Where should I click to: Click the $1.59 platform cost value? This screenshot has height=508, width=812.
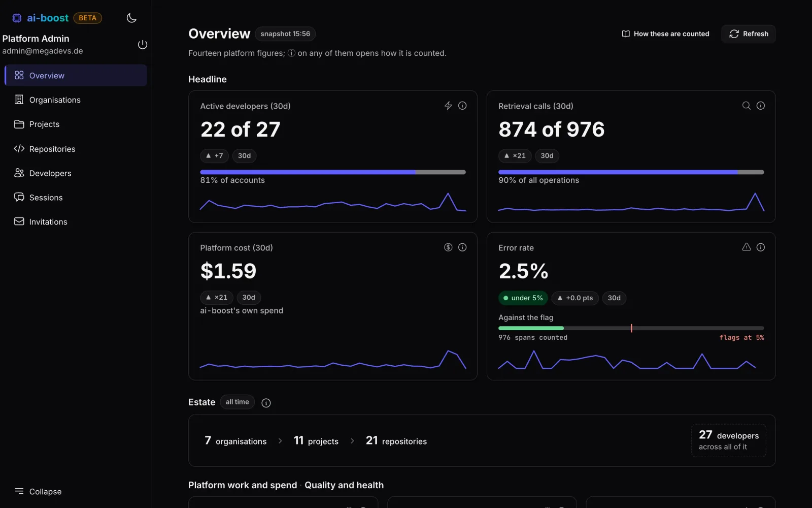coord(228,271)
